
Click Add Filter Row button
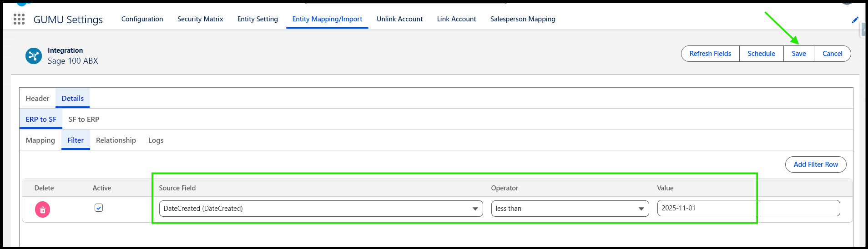click(x=816, y=164)
